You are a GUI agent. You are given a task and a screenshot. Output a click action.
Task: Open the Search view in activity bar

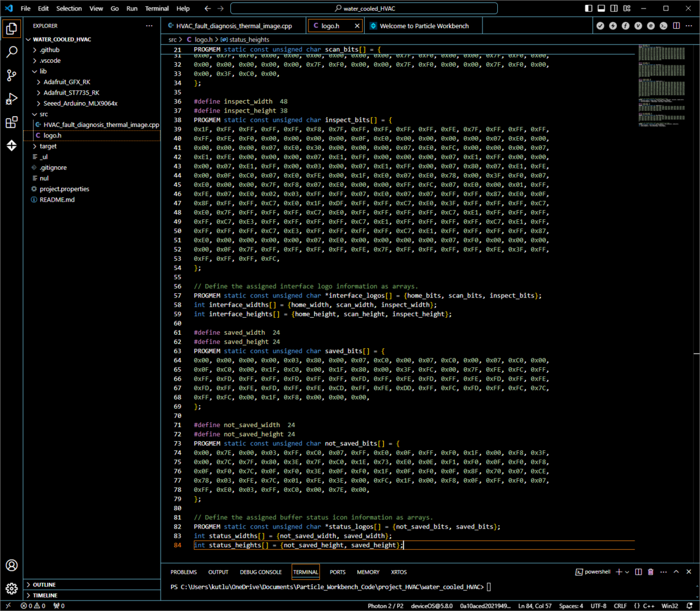tap(12, 52)
